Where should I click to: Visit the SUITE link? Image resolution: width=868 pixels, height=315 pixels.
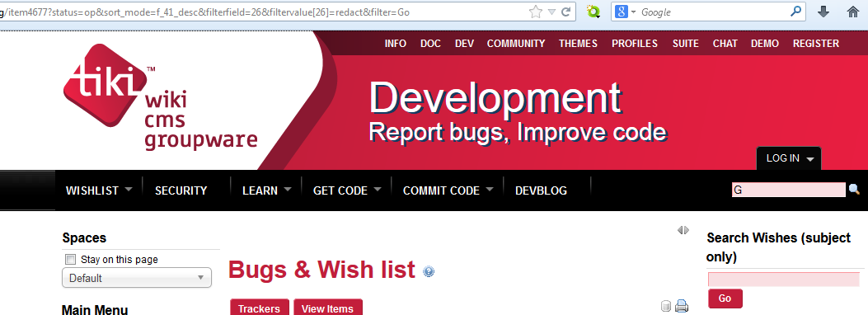pos(685,43)
